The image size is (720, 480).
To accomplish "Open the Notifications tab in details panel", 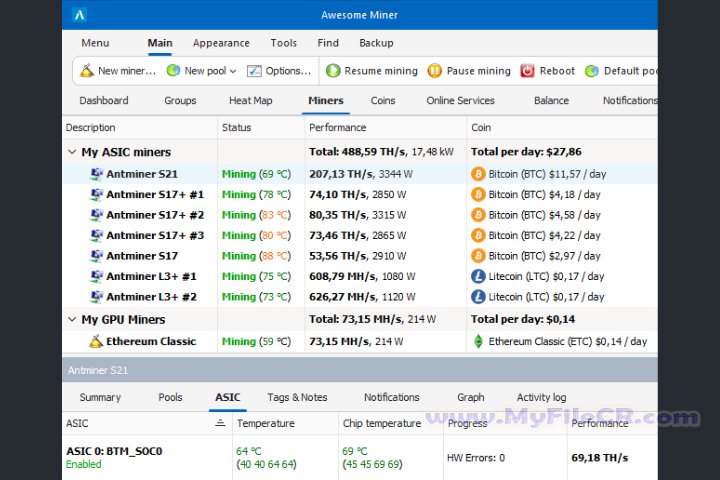I will 392,397.
